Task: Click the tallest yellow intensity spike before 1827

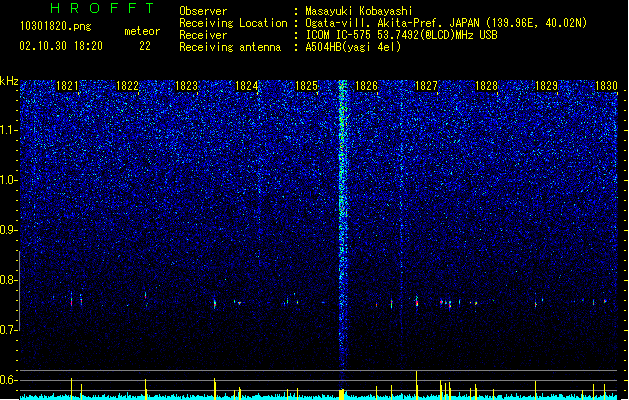Action: coord(416,385)
